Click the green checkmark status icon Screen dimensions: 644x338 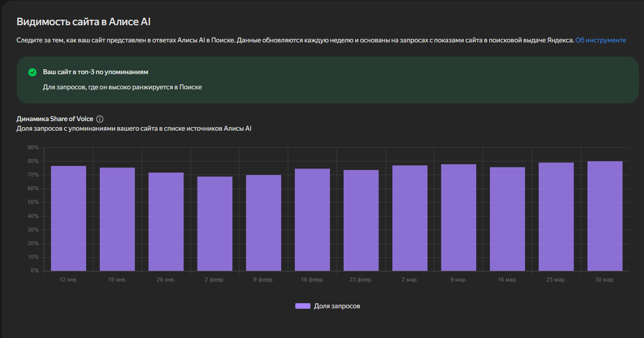coord(32,72)
